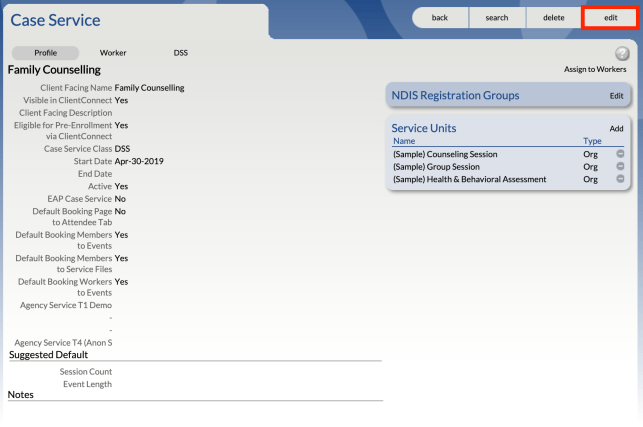Click the End Date label
643x427 pixels.
95,174
